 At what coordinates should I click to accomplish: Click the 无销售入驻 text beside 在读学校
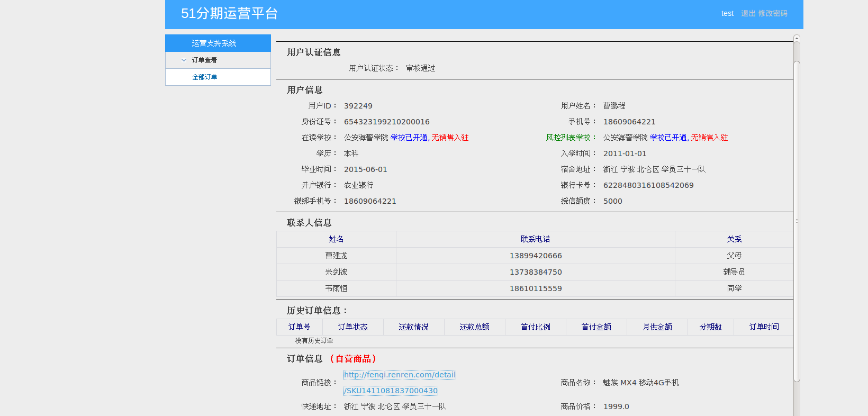[x=450, y=138]
